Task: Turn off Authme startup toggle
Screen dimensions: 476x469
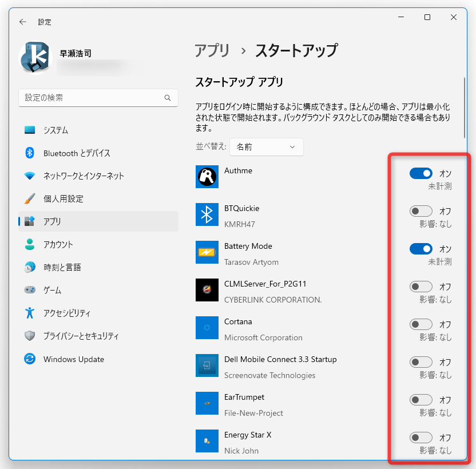Action: coord(421,173)
